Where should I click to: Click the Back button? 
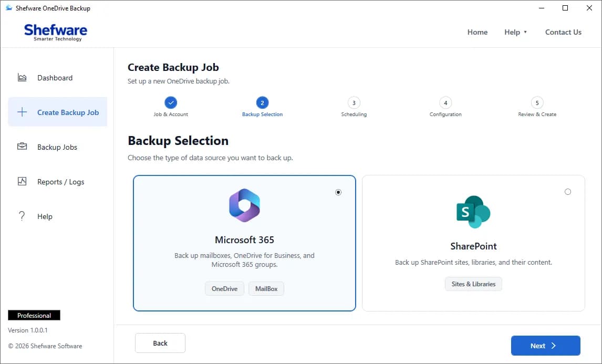click(x=160, y=343)
